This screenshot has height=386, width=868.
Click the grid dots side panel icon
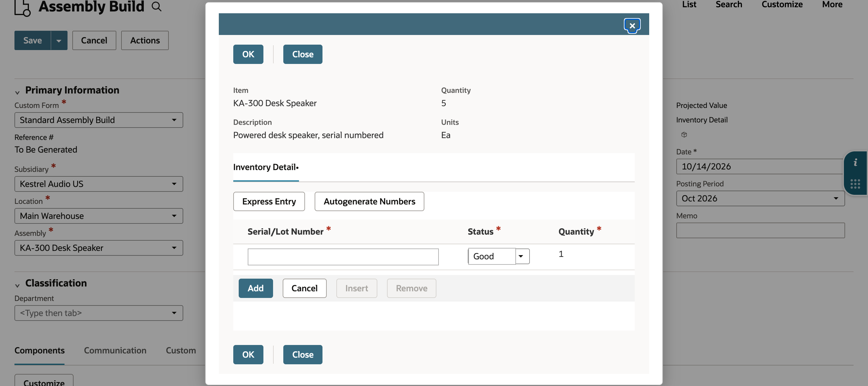point(855,184)
